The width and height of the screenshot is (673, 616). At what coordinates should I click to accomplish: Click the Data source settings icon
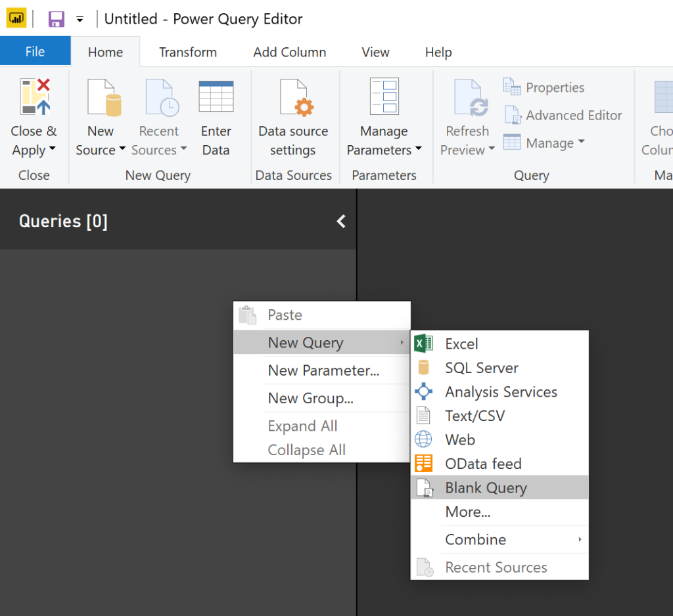[x=293, y=115]
